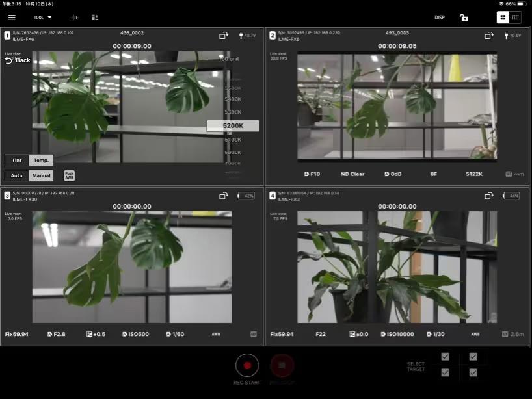This screenshot has width=532, height=399.
Task: Adjust camera 4 exposure compensation ±0.0
Action: [358, 334]
